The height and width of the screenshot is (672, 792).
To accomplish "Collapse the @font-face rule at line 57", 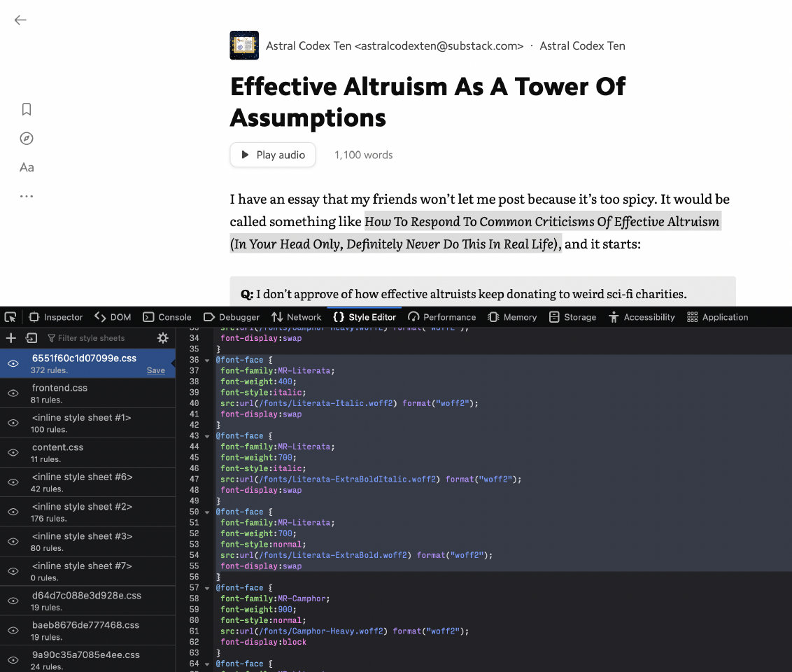I will (207, 588).
